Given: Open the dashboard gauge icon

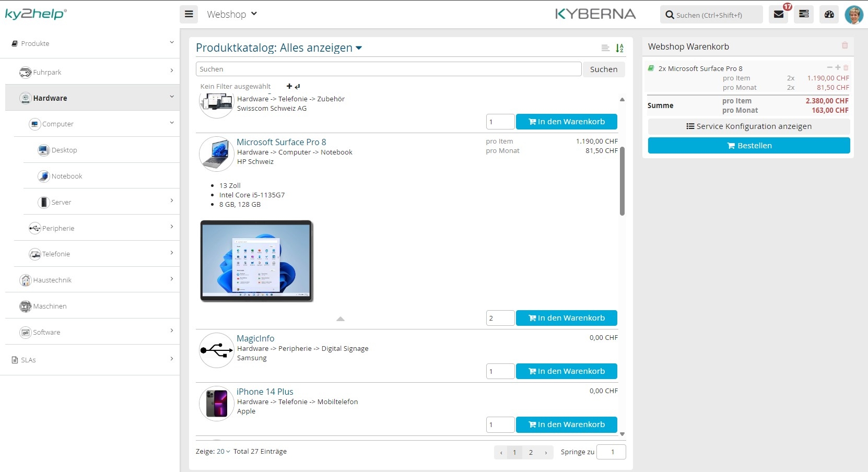Looking at the screenshot, I should 829,14.
